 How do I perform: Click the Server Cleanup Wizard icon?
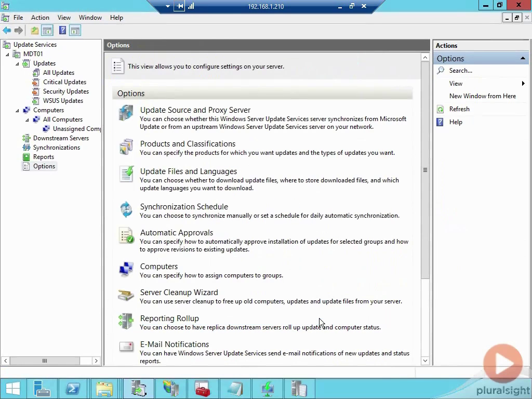126,295
